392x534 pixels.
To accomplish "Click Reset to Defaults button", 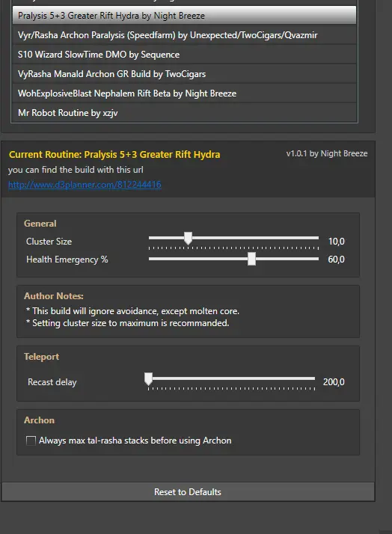I will pyautogui.click(x=188, y=492).
